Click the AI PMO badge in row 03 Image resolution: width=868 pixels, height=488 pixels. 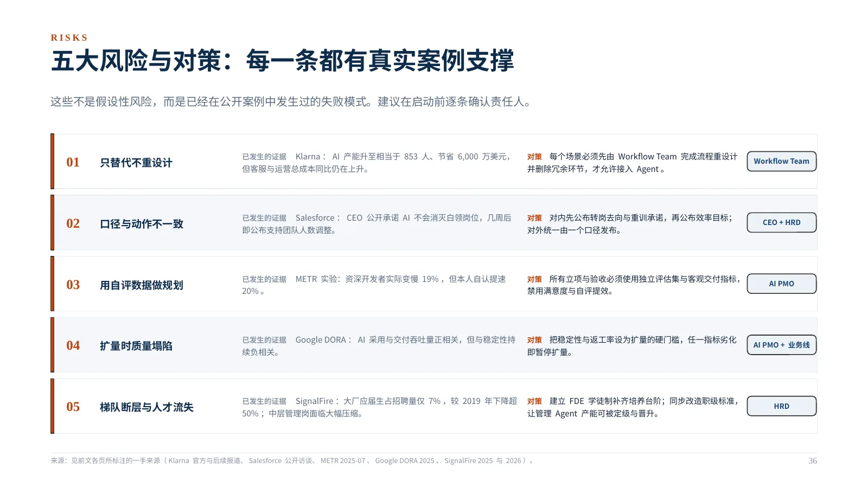[781, 284]
